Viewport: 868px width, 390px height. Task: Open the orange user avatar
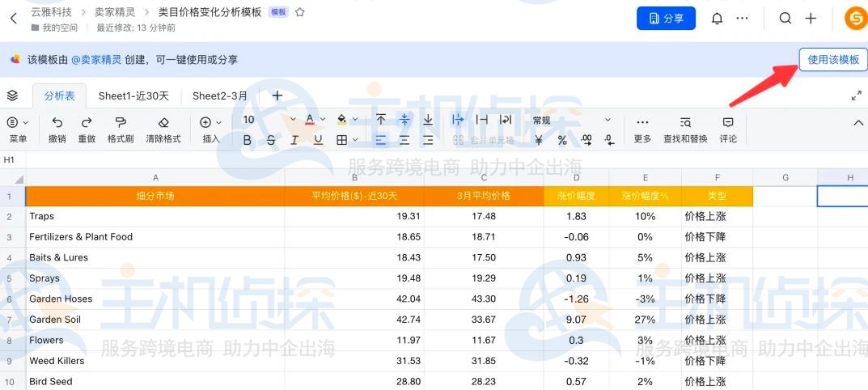pyautogui.click(x=855, y=19)
